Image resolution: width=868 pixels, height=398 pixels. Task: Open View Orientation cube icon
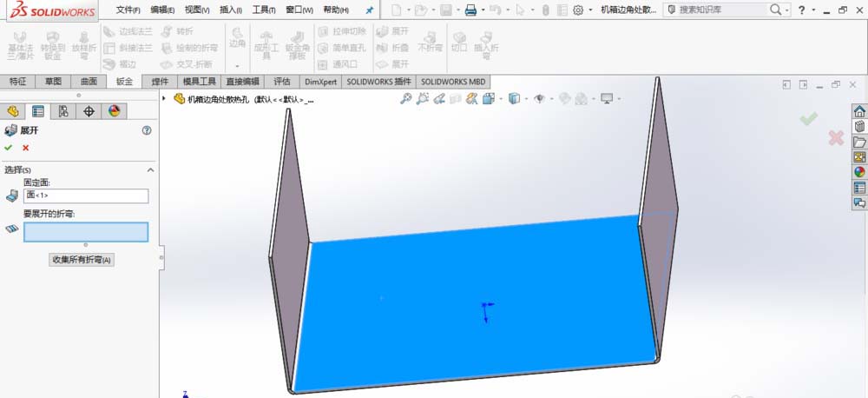point(488,99)
